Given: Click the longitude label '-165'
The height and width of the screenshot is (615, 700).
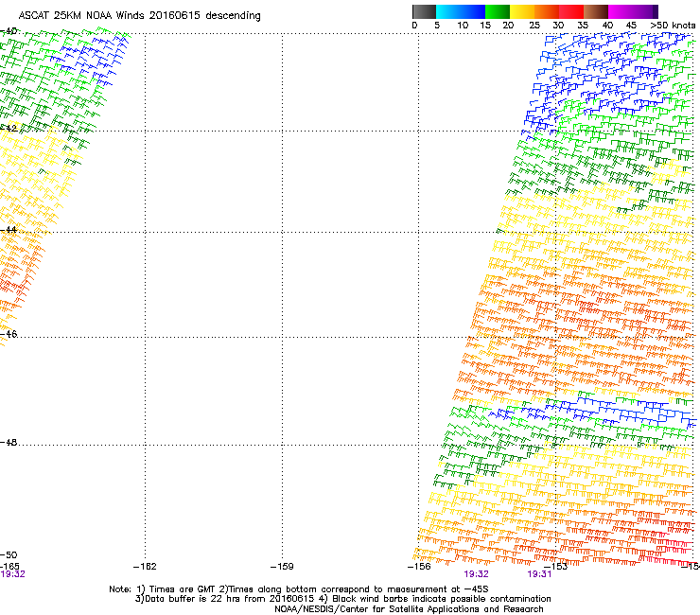Looking at the screenshot, I should click(x=9, y=567).
